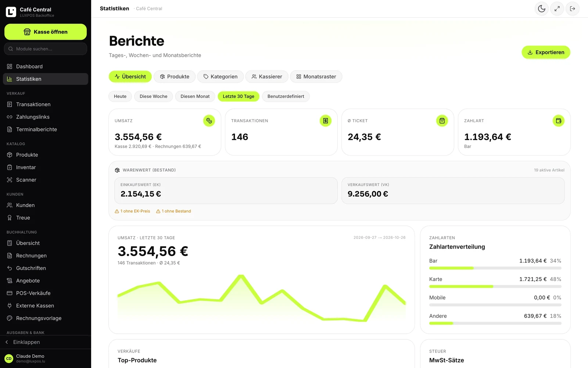This screenshot has width=588, height=368.
Task: Click the Kasse öffnen button
Action: pyautogui.click(x=46, y=32)
